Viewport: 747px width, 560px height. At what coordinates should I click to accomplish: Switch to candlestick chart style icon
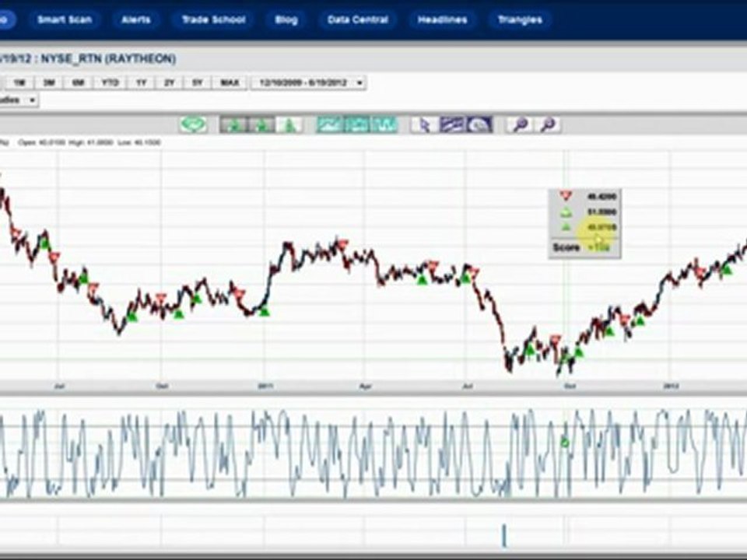[x=357, y=124]
